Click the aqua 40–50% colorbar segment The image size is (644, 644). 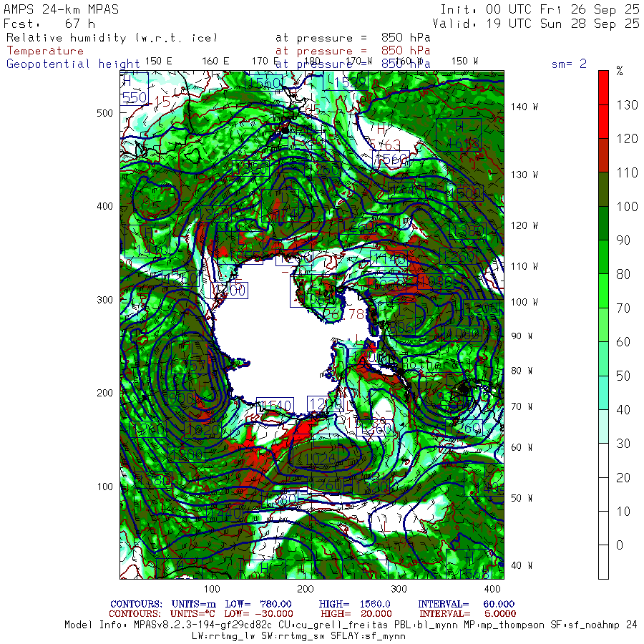603,392
